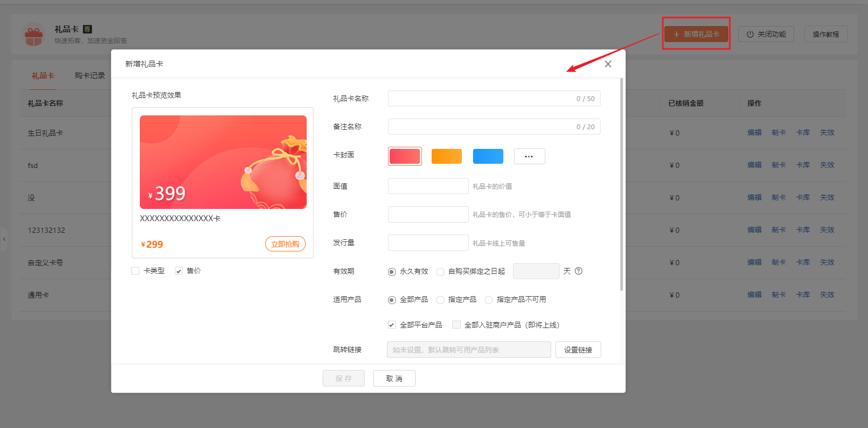
Task: Click the ¥0 amount in 通用卡 row
Action: tap(675, 295)
